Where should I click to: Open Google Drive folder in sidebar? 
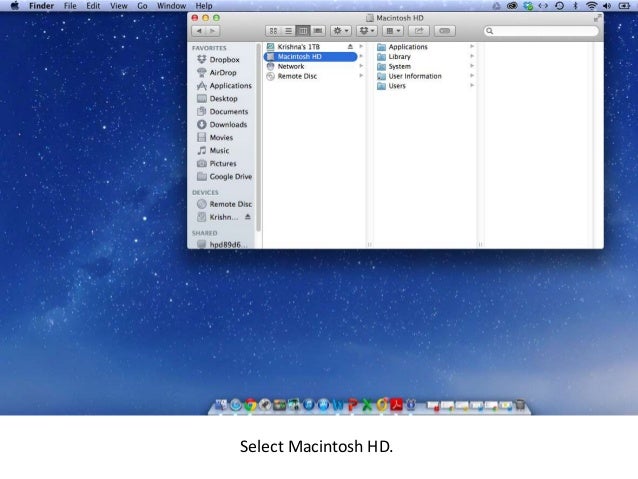point(230,176)
